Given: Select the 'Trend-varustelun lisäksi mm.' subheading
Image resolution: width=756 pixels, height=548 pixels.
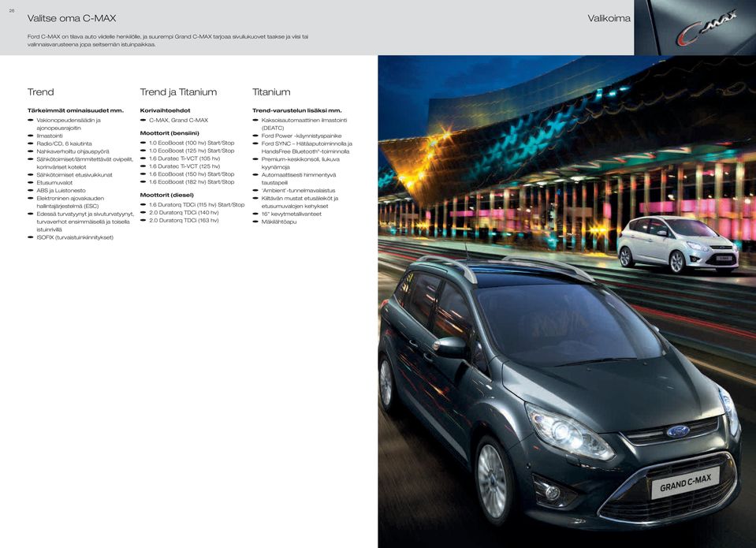Looking at the screenshot, I should click(x=297, y=110).
